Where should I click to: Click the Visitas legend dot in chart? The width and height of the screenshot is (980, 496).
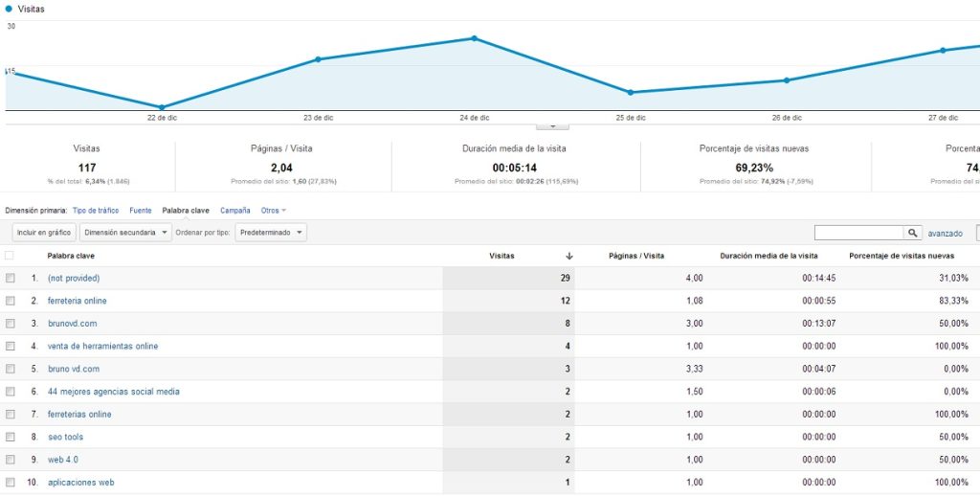point(8,9)
